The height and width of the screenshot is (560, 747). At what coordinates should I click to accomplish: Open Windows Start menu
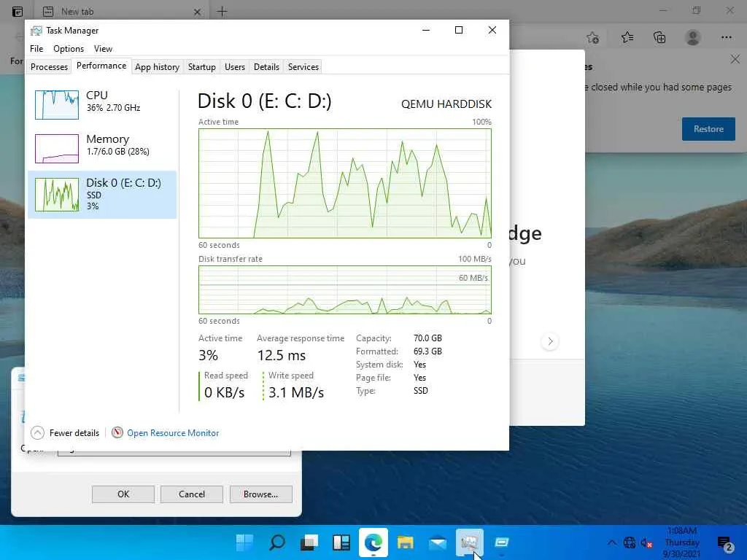[245, 542]
